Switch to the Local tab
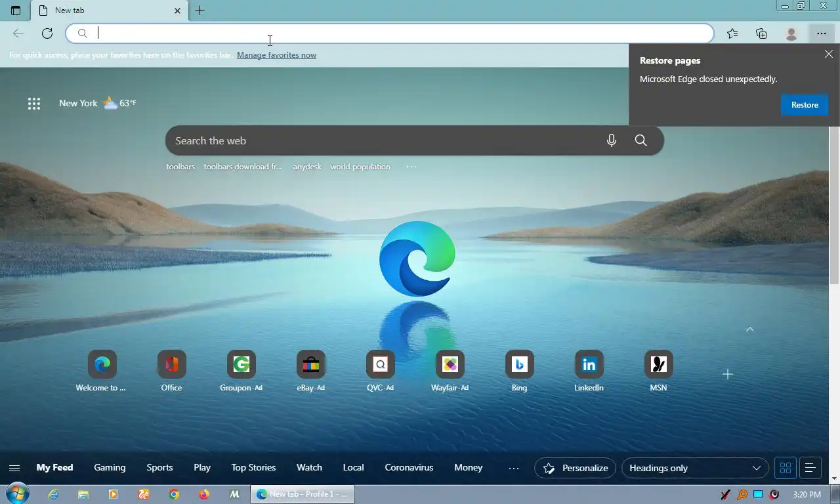Image resolution: width=840 pixels, height=504 pixels. [353, 468]
